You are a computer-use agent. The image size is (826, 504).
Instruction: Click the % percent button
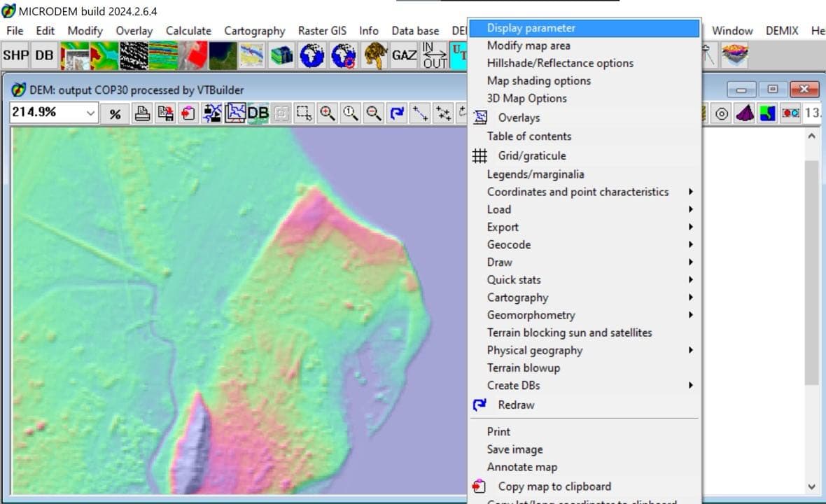115,113
